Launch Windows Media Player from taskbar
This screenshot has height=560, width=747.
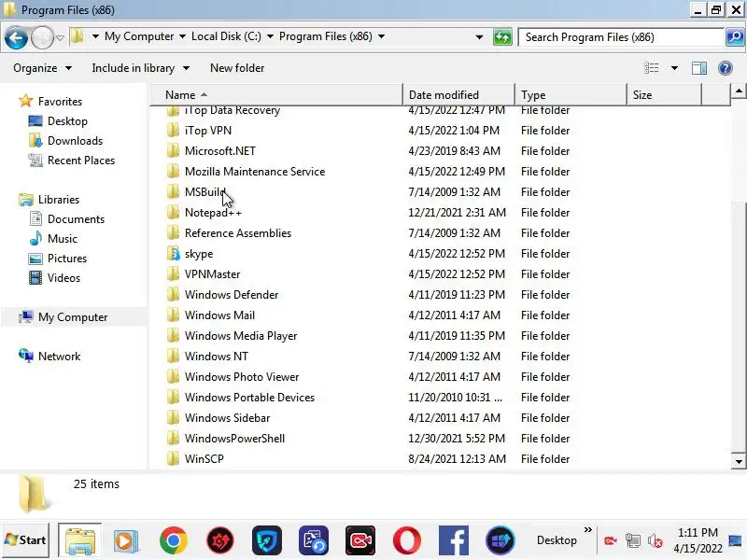(x=126, y=541)
